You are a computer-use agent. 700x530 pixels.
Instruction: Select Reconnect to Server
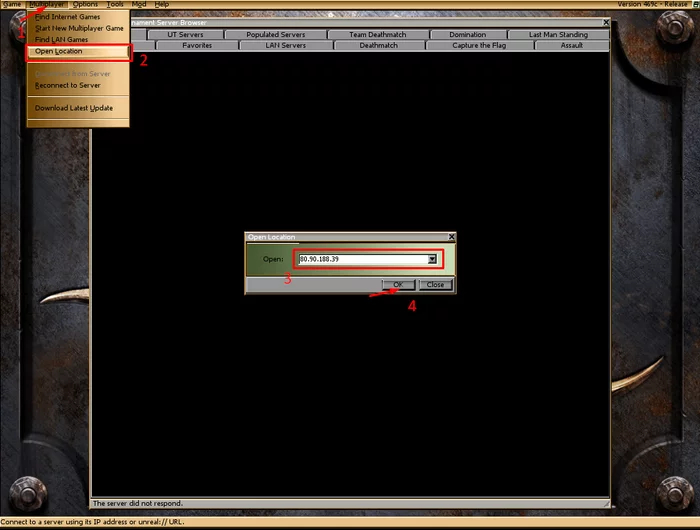67,85
